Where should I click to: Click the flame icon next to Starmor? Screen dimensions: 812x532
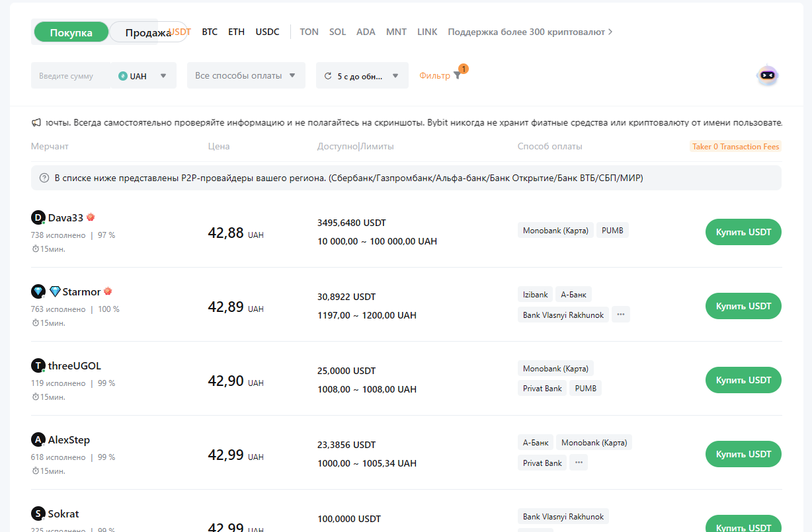tap(108, 291)
